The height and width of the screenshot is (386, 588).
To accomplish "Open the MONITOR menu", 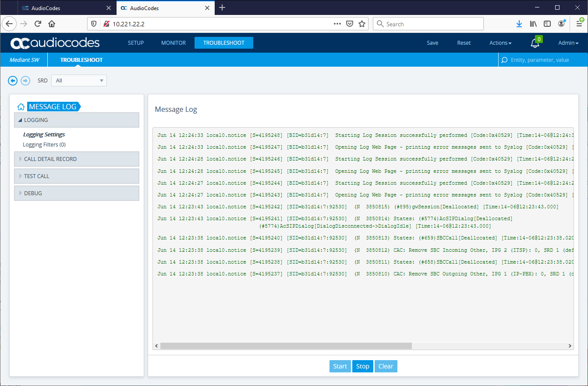I will pyautogui.click(x=174, y=43).
